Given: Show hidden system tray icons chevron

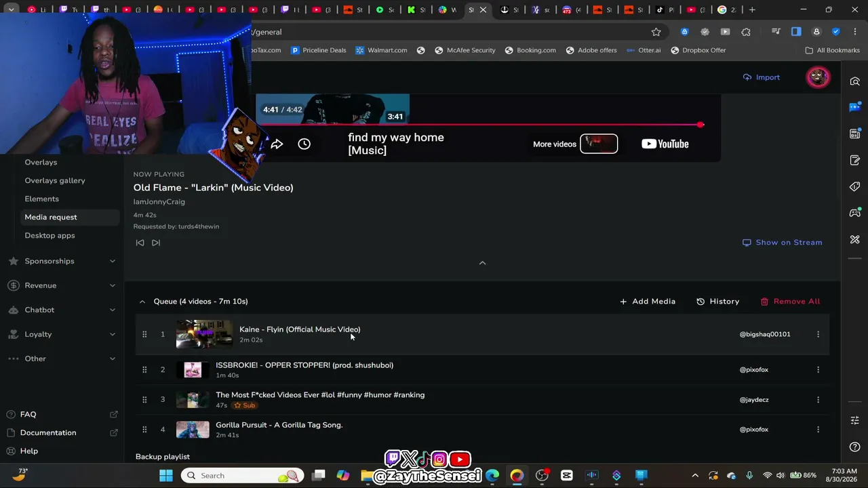Looking at the screenshot, I should pos(695,476).
